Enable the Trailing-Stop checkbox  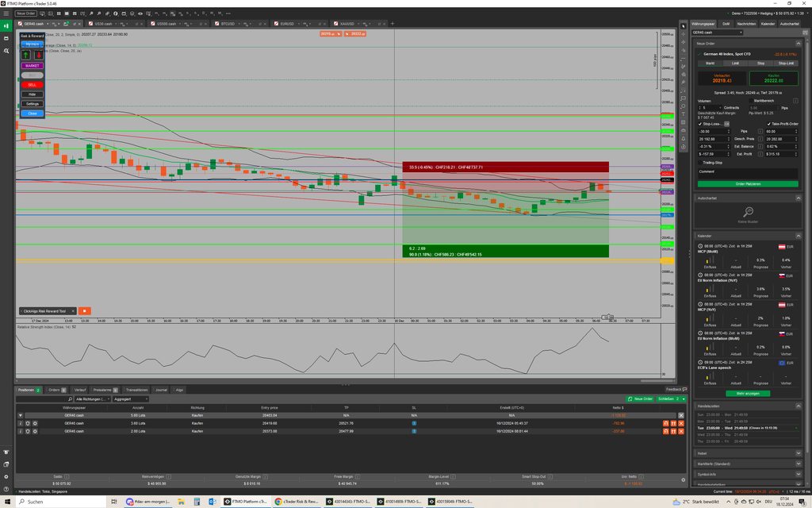(700, 162)
